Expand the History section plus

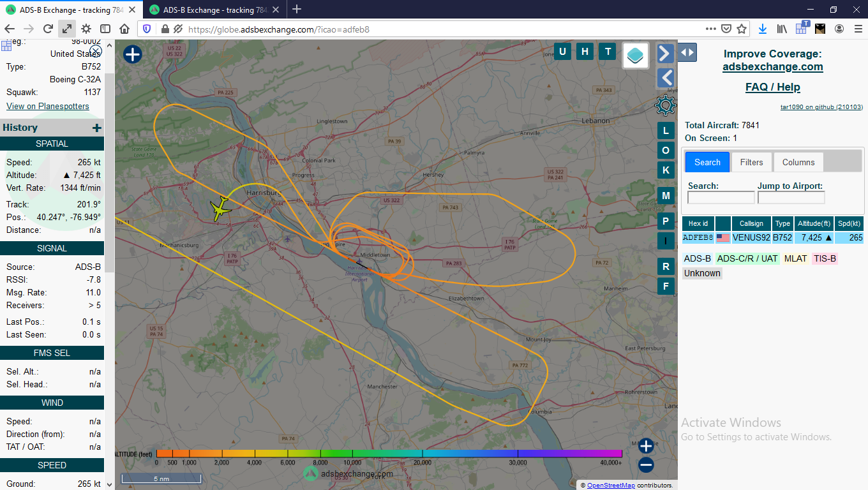point(97,128)
